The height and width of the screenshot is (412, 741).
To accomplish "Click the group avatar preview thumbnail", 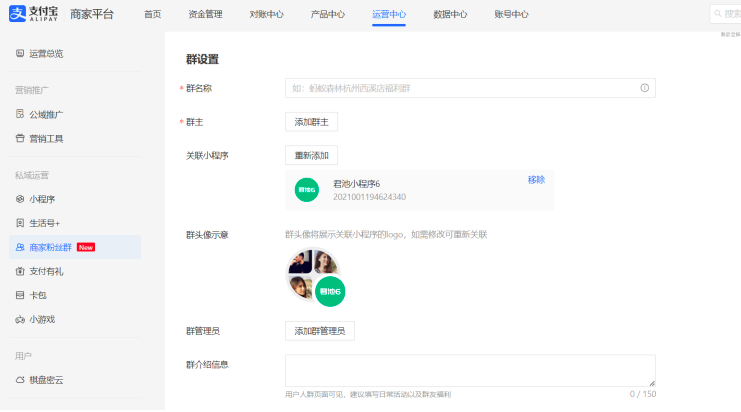I will coord(315,276).
